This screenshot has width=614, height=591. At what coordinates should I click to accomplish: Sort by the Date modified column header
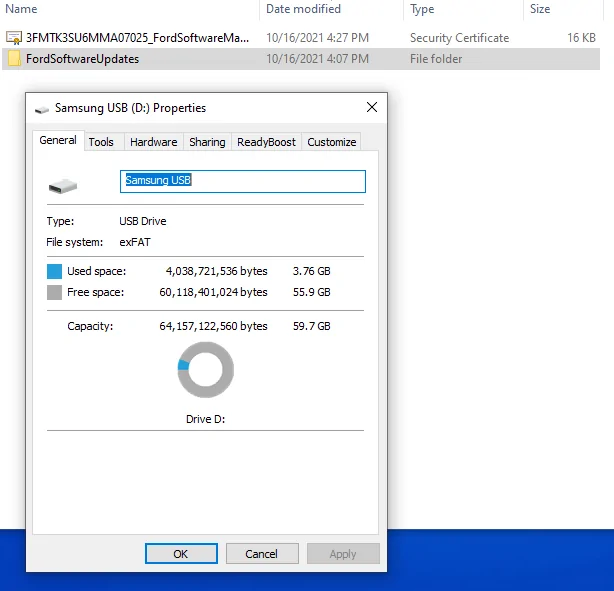click(303, 9)
